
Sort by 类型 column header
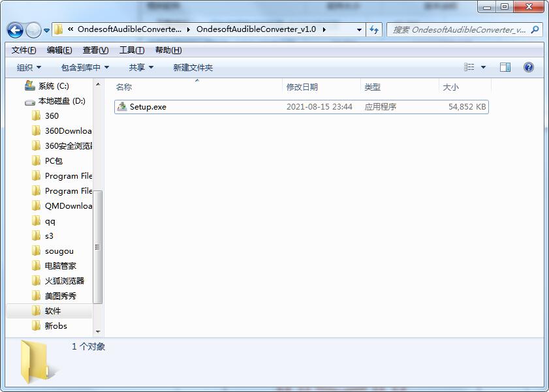coord(372,87)
